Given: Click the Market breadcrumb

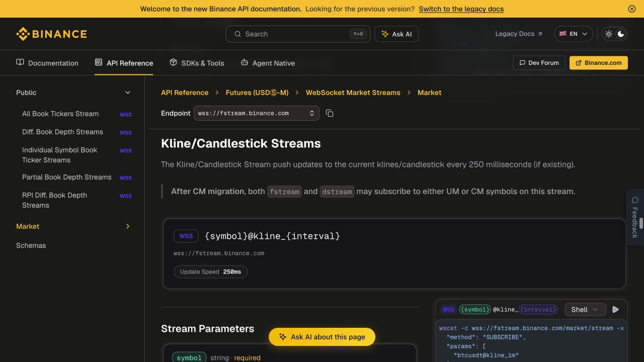Looking at the screenshot, I should pyautogui.click(x=430, y=93).
